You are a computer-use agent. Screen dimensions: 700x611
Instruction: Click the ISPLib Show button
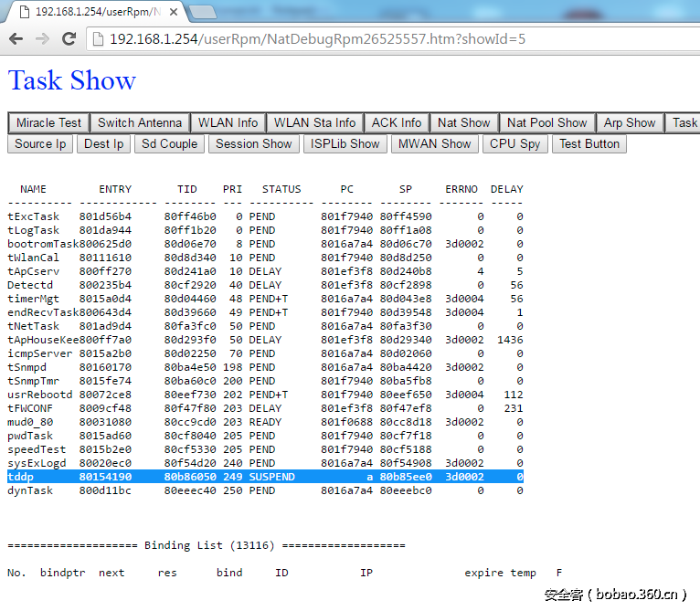pyautogui.click(x=345, y=143)
